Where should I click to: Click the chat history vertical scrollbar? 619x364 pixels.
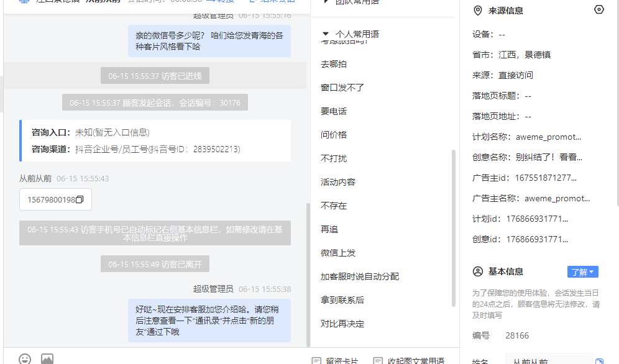coord(308,274)
